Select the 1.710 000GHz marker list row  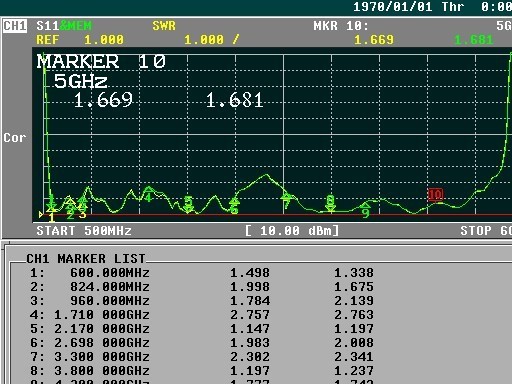(x=202, y=315)
